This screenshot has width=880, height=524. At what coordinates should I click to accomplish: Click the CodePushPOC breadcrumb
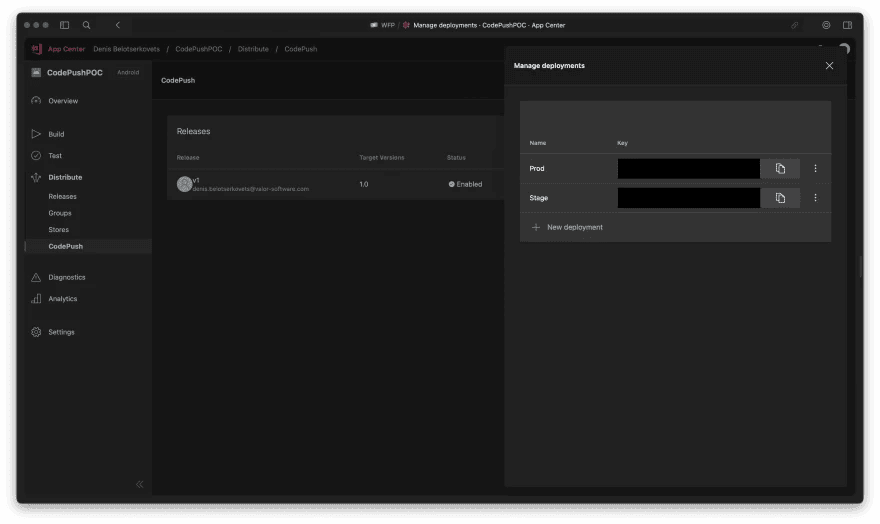pyautogui.click(x=198, y=49)
